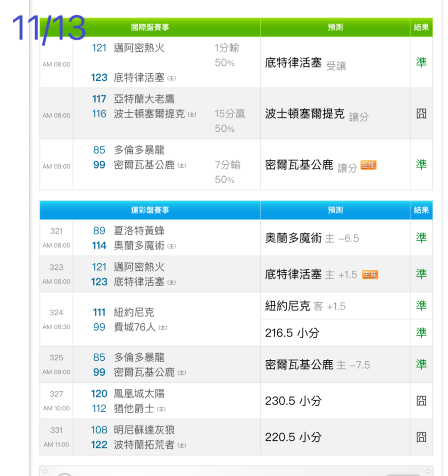Click 結果 header in the 國際盤賽事 table
448x476 pixels.
pyautogui.click(x=421, y=27)
